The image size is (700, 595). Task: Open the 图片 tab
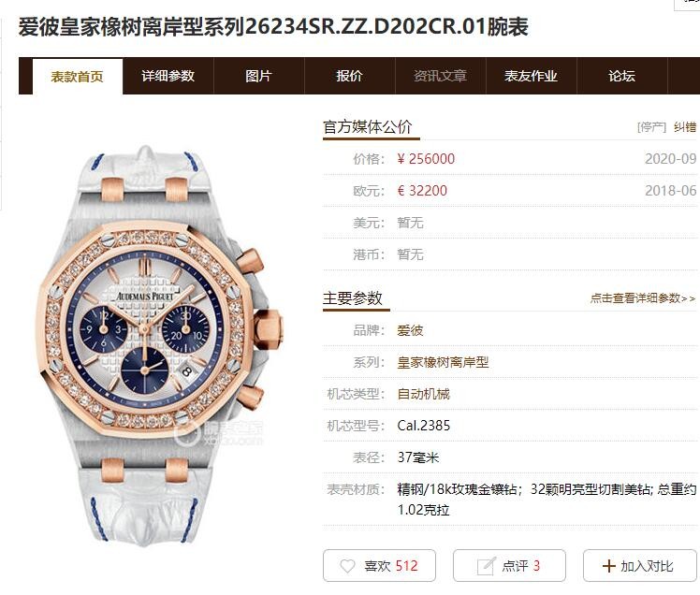[259, 76]
